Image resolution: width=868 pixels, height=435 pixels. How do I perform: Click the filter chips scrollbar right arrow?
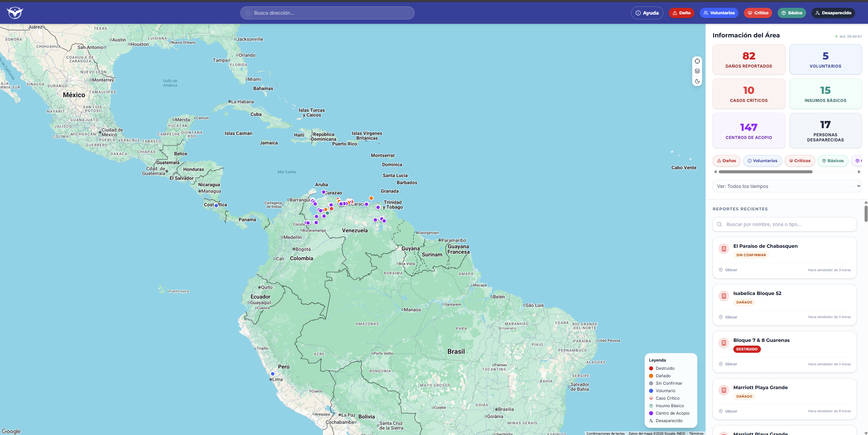[859, 172]
